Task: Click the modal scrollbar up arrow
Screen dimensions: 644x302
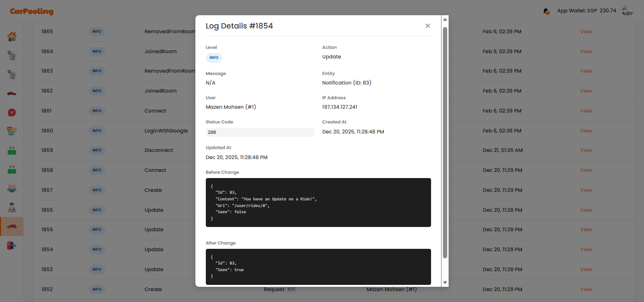Action: coord(445,19)
